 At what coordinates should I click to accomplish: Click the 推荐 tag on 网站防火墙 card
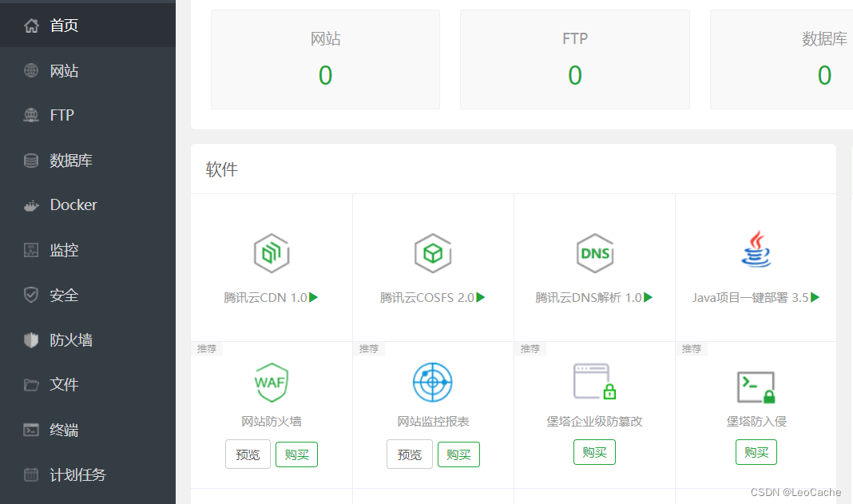207,348
